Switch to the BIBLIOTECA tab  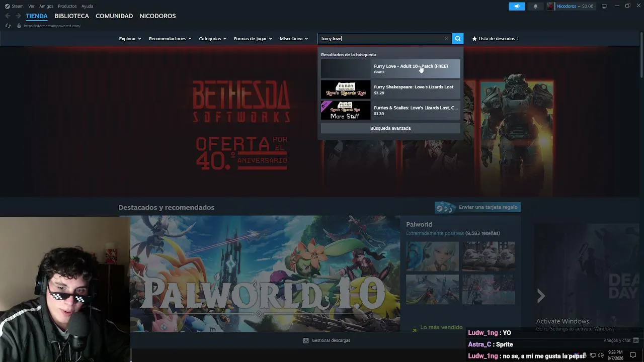71,16
